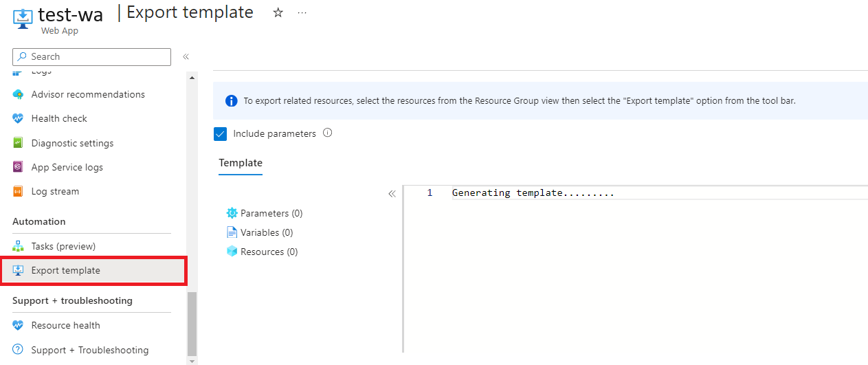Click the Automation section heading
The height and width of the screenshot is (365, 868).
pos(39,222)
